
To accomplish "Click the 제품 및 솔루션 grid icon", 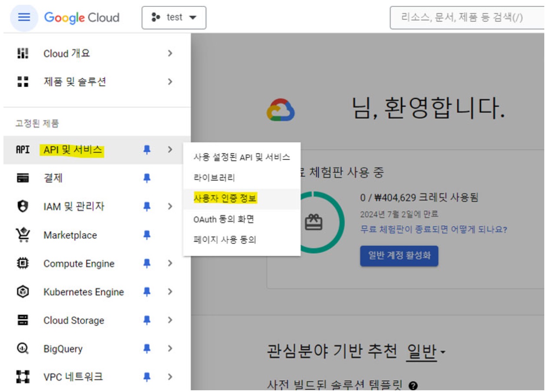I will click(23, 82).
